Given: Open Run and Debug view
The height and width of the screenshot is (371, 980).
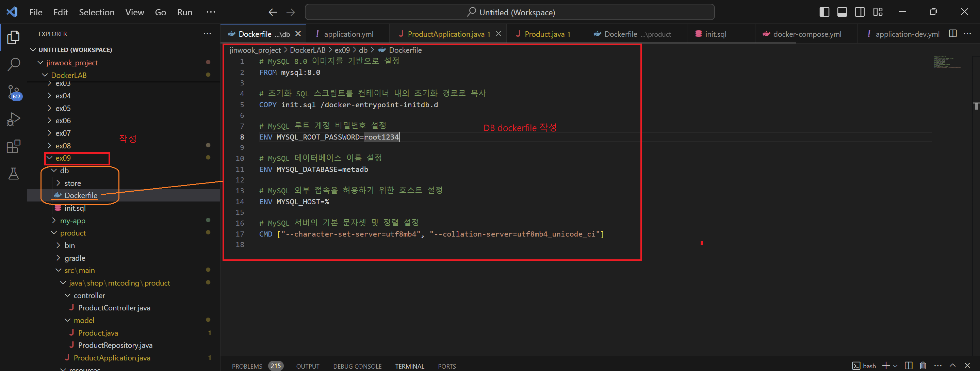Looking at the screenshot, I should tap(14, 119).
